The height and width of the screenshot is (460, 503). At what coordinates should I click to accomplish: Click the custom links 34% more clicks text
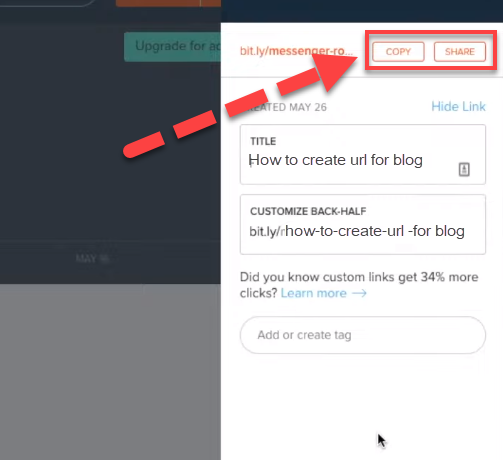pos(359,285)
